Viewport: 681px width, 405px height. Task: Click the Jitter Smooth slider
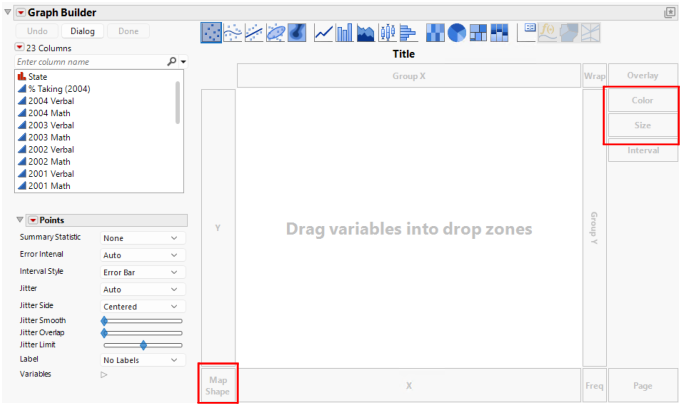(x=142, y=321)
